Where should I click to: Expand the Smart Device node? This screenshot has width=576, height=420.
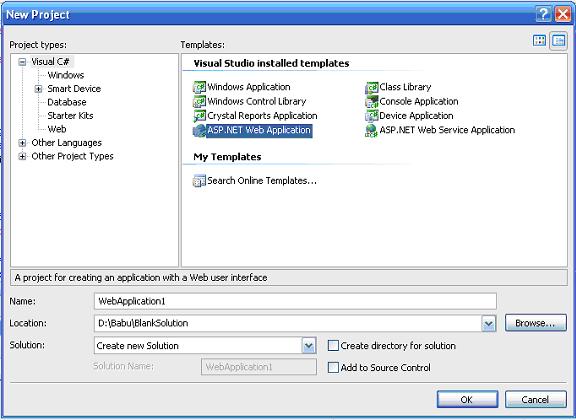[38, 89]
